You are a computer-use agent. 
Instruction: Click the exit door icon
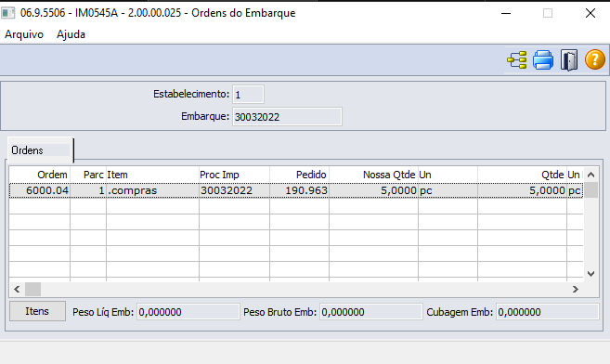pyautogui.click(x=569, y=60)
